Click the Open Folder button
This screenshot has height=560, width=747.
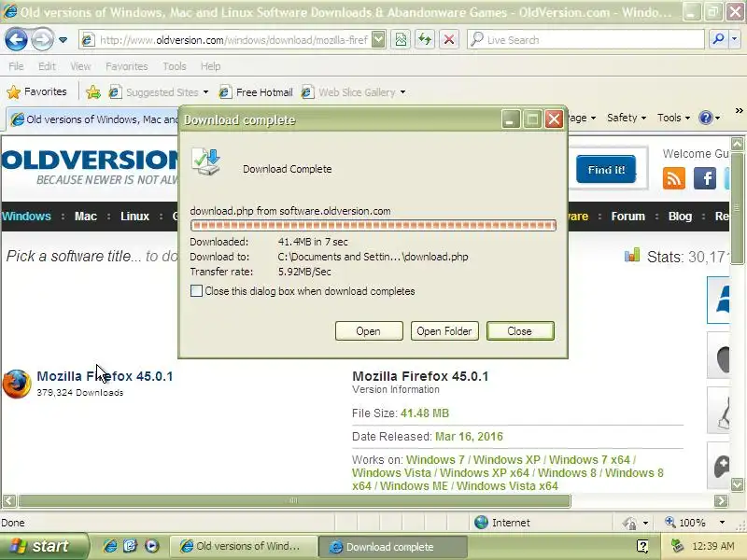click(444, 331)
